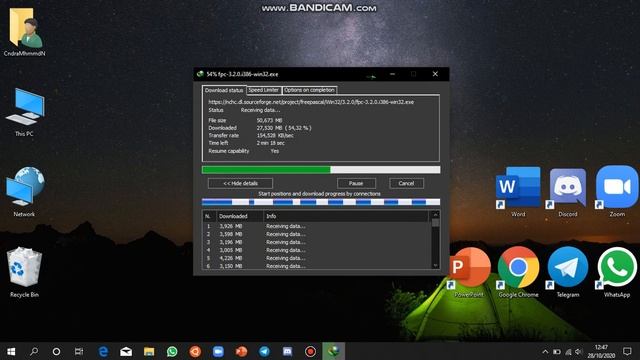640x360 pixels.
Task: Open WhatsApp from the taskbar
Action: pos(172,351)
